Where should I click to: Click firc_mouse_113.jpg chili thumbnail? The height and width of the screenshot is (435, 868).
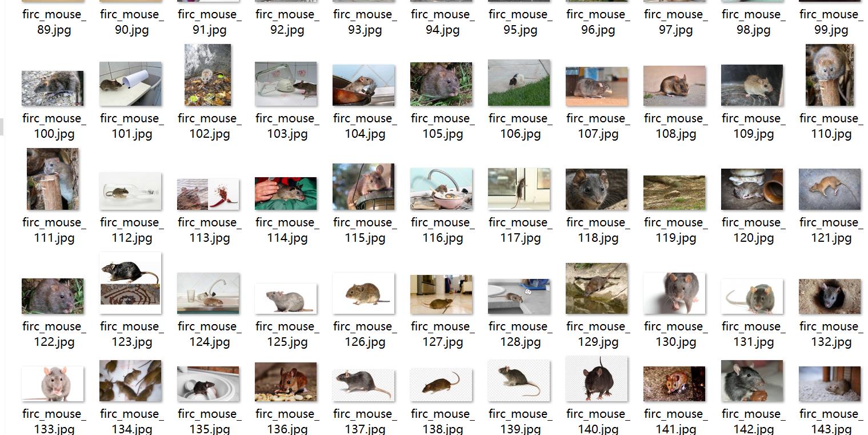point(208,194)
